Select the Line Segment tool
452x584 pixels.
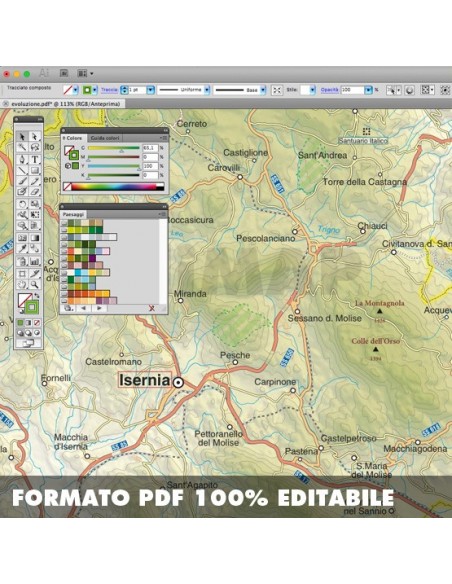pyautogui.click(x=22, y=171)
